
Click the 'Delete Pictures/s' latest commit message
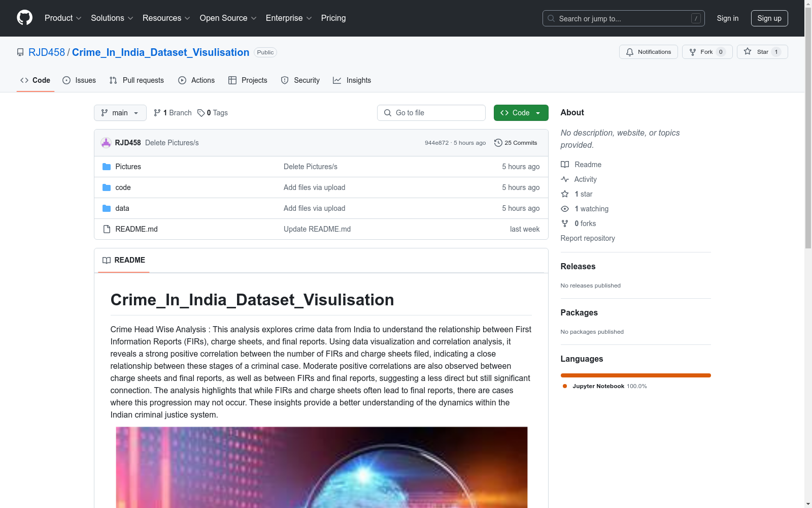pyautogui.click(x=172, y=143)
